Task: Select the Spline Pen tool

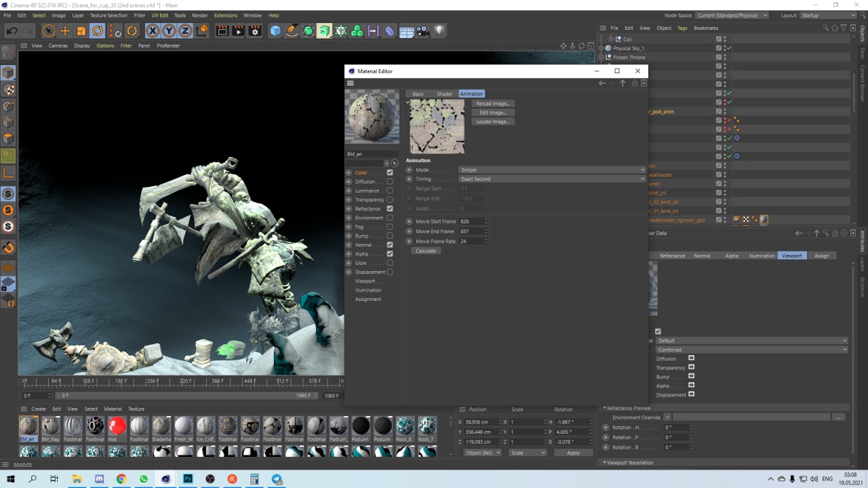Action: [x=292, y=30]
